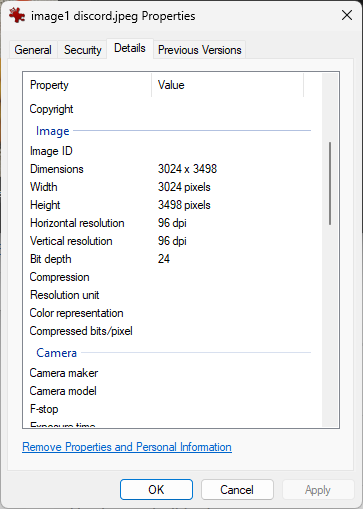Select the Compressed bits/pixel row
The width and height of the screenshot is (363, 509).
(170, 331)
